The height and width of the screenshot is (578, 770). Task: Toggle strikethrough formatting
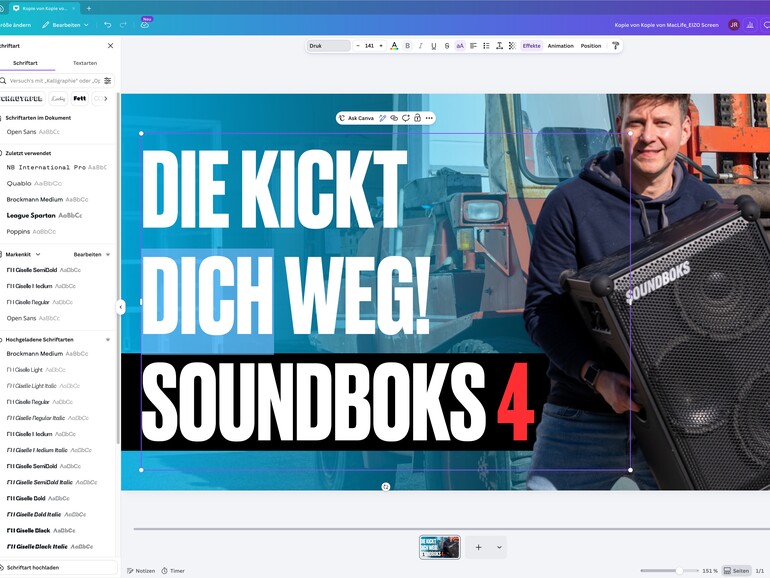[x=447, y=46]
